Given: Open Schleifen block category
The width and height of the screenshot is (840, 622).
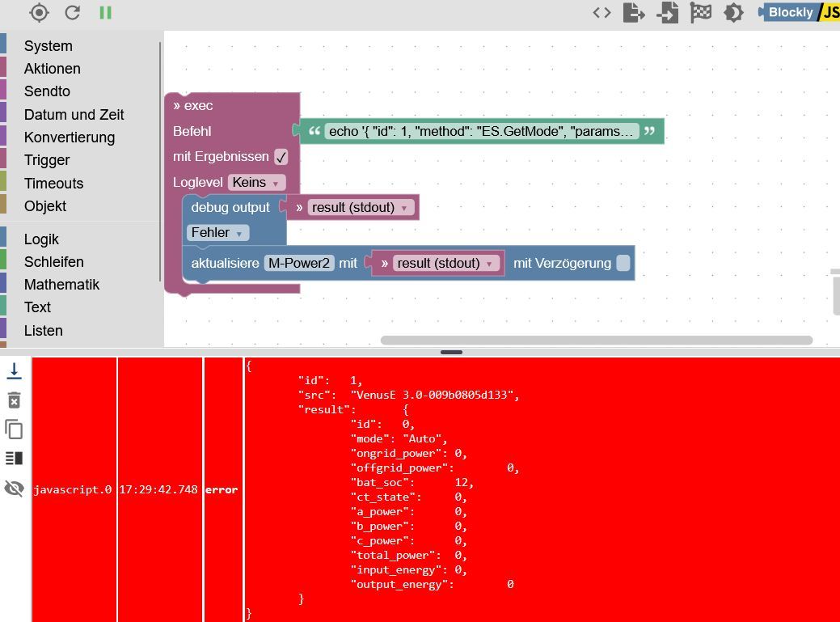Looking at the screenshot, I should click(53, 262).
